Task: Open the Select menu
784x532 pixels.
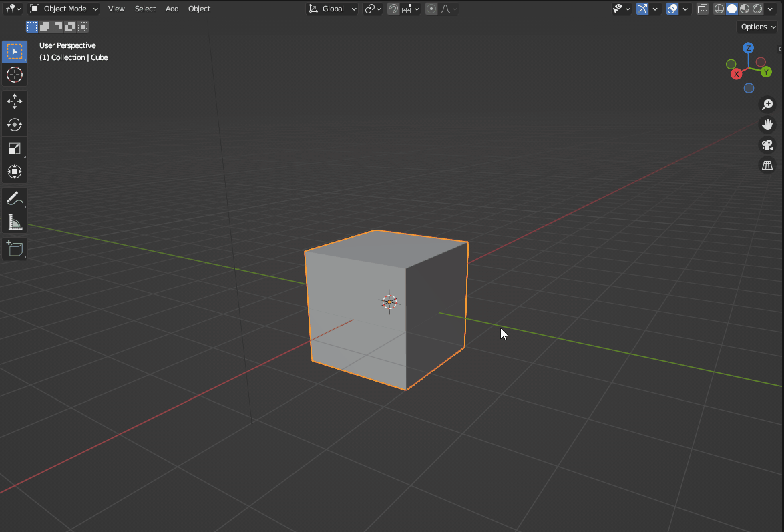Action: coord(145,9)
